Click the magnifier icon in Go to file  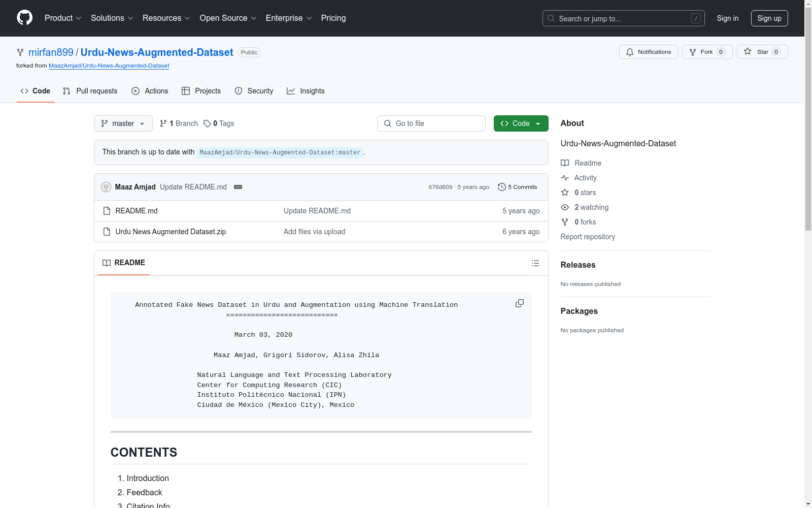pos(388,123)
